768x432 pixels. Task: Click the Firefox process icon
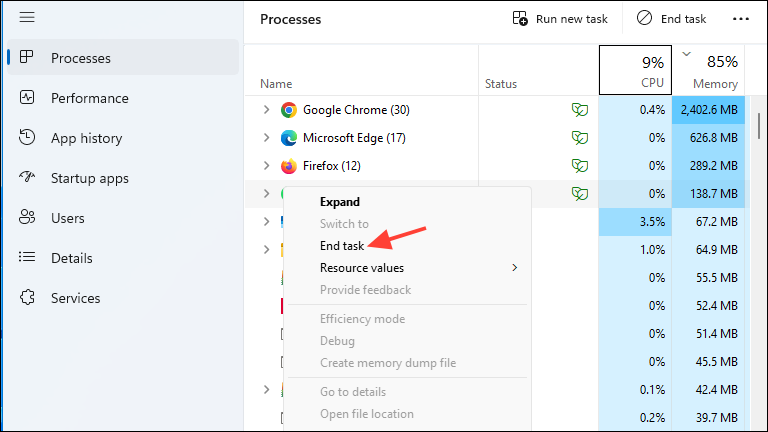[289, 166]
